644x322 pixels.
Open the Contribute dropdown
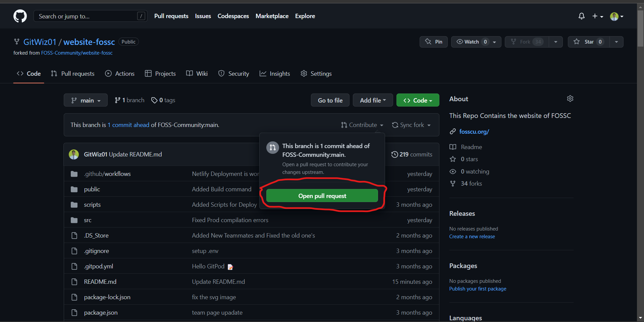tap(362, 125)
